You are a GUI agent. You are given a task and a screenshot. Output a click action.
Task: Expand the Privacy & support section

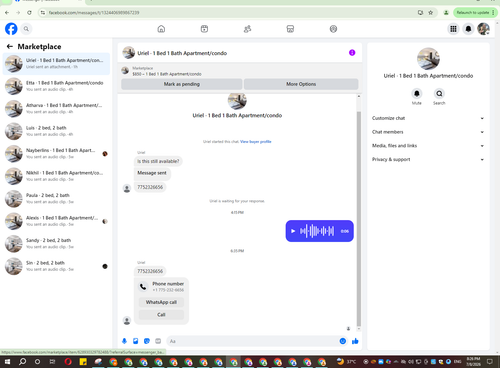pyautogui.click(x=428, y=159)
